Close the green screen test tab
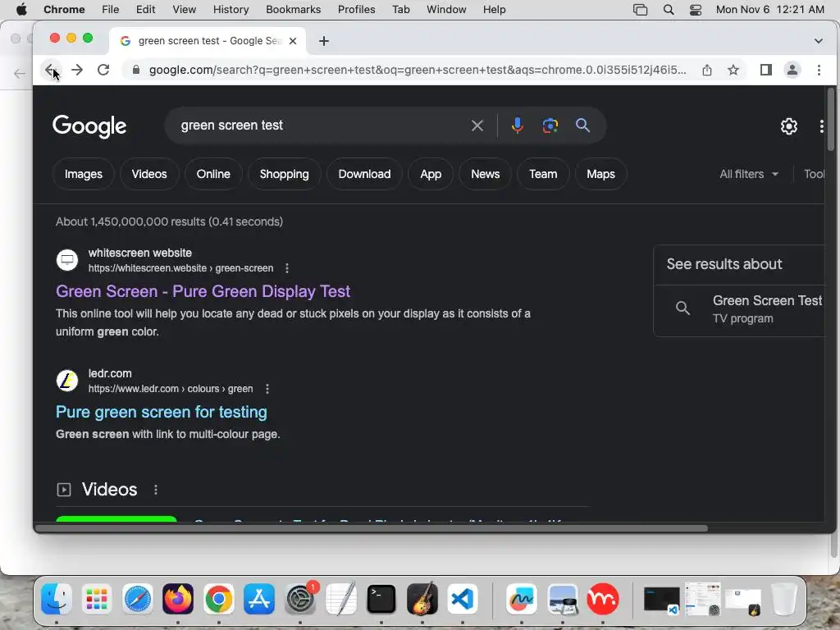The height and width of the screenshot is (630, 840). [x=293, y=41]
